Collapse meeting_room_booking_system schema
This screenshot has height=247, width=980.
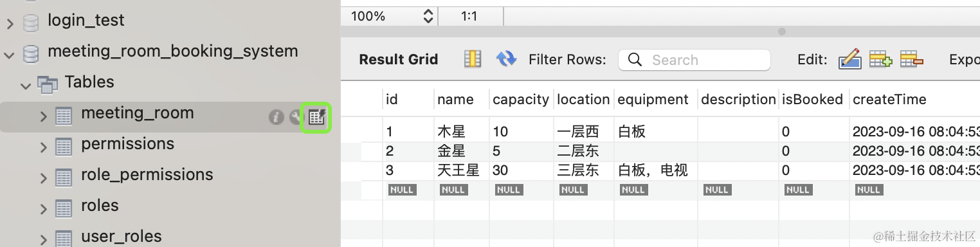(9, 55)
